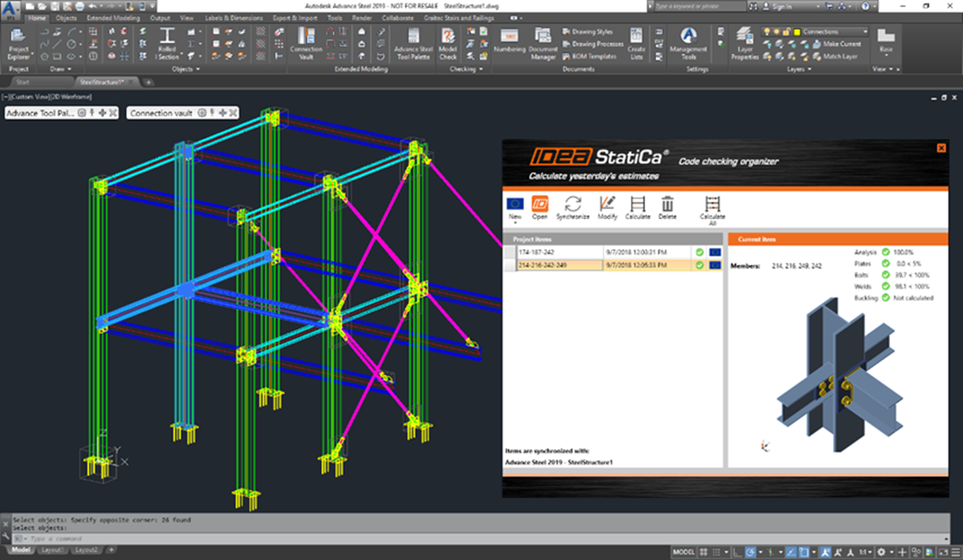The image size is (963, 560).
Task: Toggle a layer bulb in the Layers panel
Action: [x=767, y=32]
